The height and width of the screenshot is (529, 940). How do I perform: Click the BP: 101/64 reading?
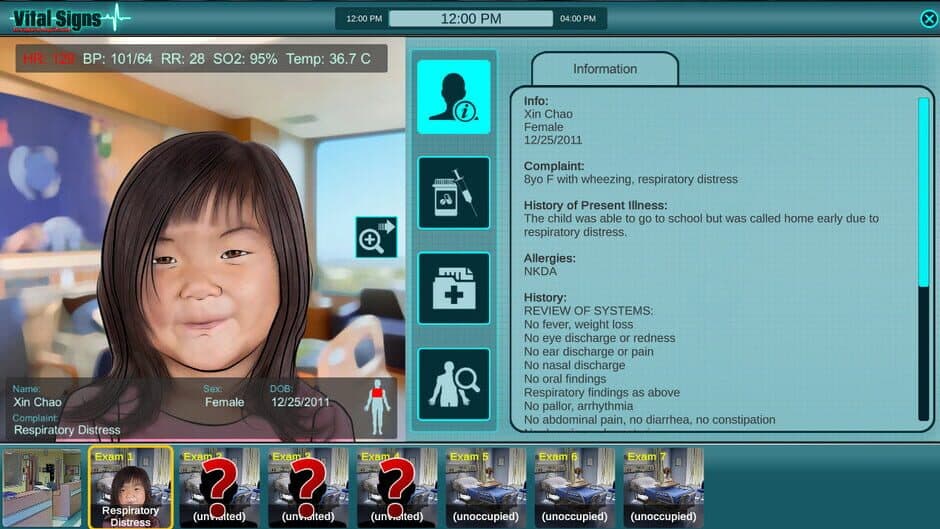[118, 59]
